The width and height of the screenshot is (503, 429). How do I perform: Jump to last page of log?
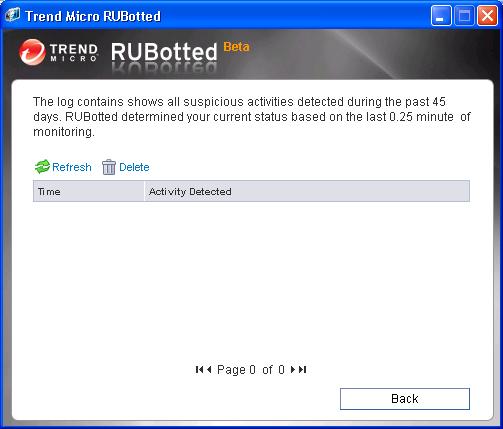click(x=303, y=369)
